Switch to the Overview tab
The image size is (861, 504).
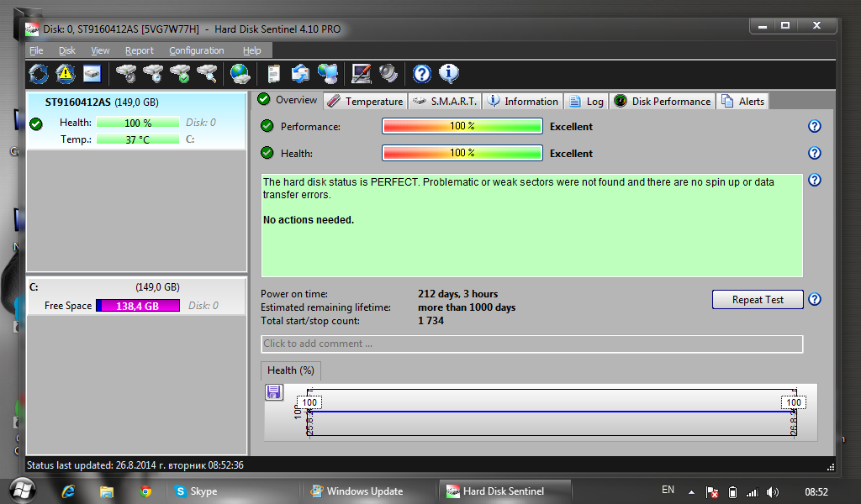(x=288, y=100)
